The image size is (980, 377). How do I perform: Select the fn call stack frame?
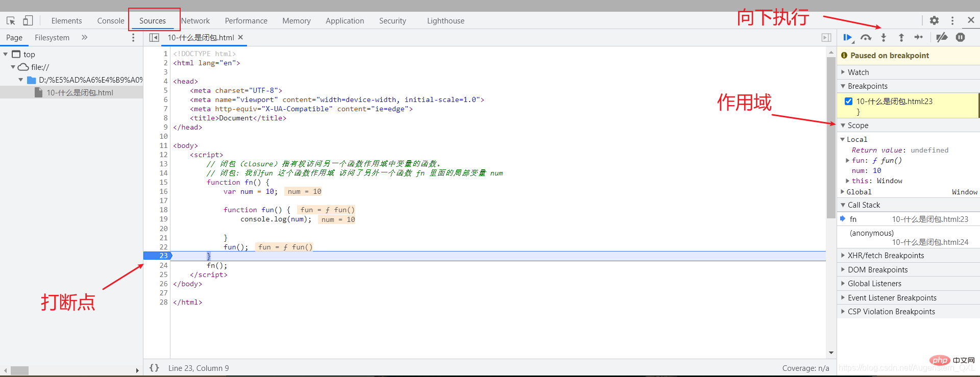[x=909, y=219]
